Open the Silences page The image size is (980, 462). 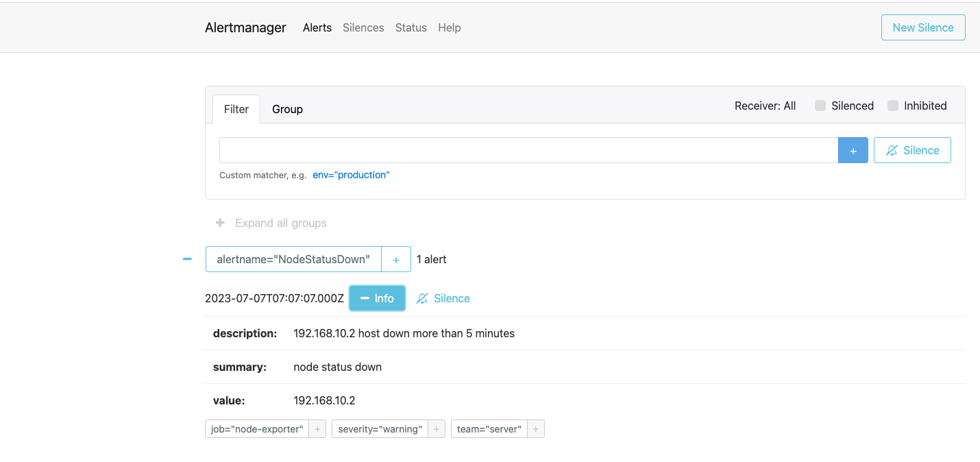(x=363, y=27)
